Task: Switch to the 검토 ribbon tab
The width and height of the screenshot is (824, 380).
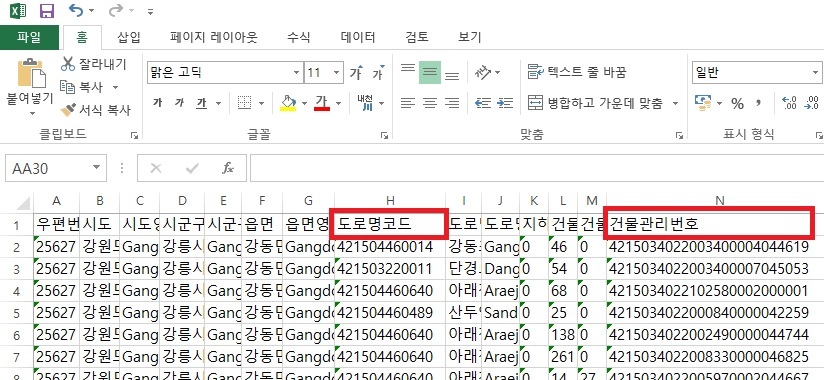Action: (417, 37)
